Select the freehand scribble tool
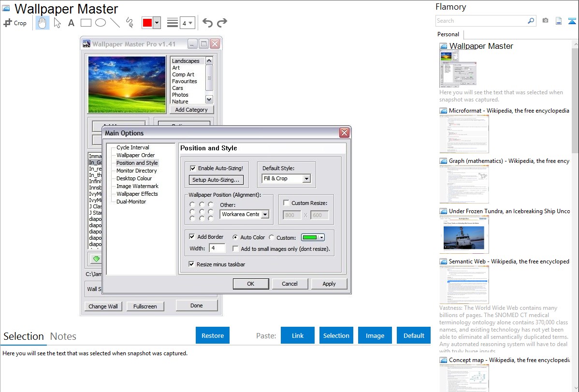This screenshot has width=579, height=392. (130, 23)
